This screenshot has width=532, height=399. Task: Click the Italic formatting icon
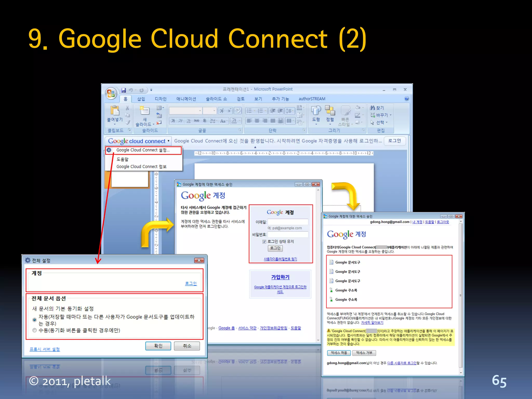(x=181, y=121)
